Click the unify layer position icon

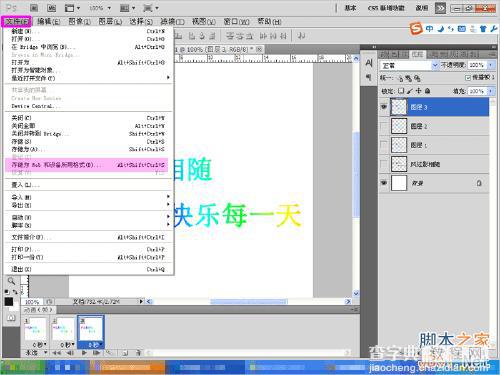[401, 79]
